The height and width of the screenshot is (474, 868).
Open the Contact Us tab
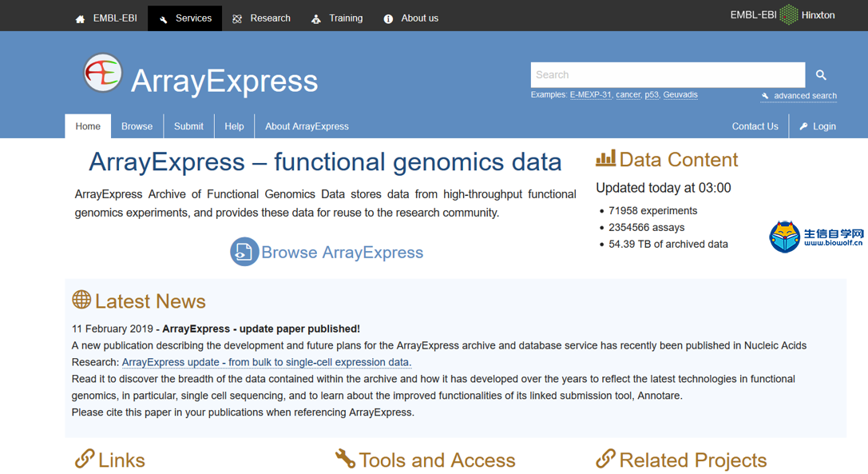click(x=755, y=126)
